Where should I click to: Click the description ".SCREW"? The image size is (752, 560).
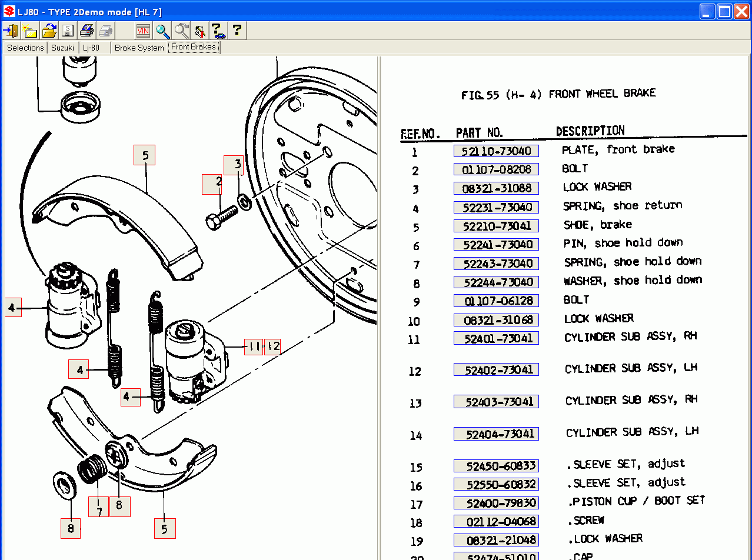pos(586,521)
